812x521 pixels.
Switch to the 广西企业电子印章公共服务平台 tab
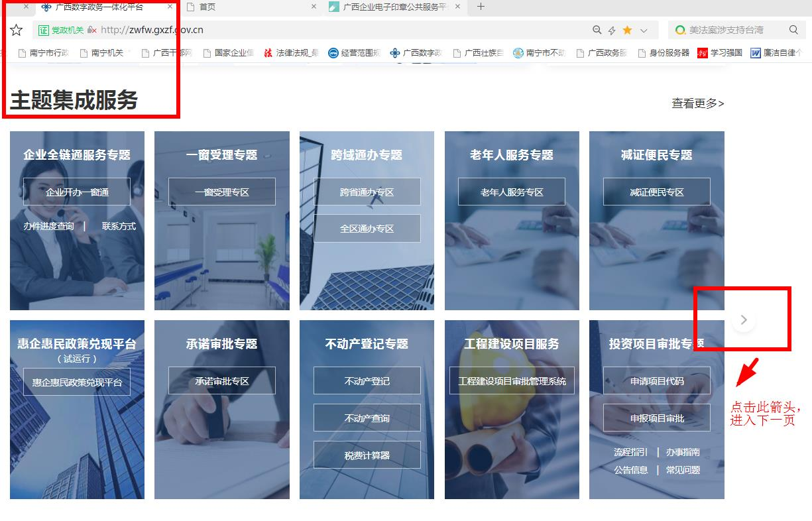pyautogui.click(x=391, y=7)
